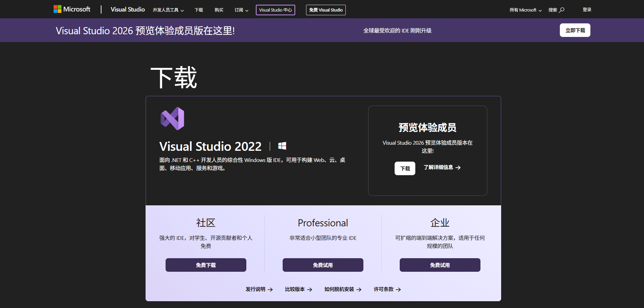Click the Visual Studio 2026 预览体验成员版在这里! banner heading
The width and height of the screenshot is (644, 308).
(x=145, y=30)
